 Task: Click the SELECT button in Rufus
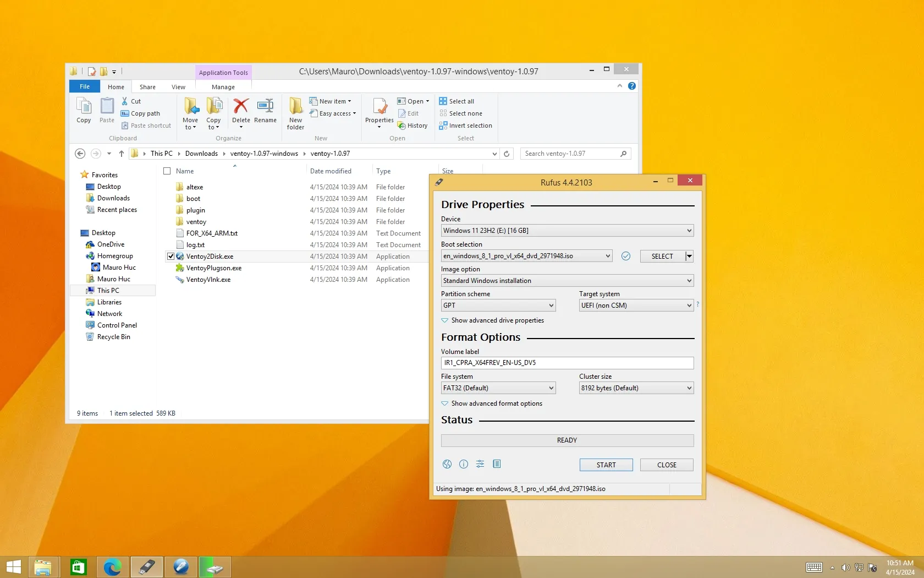(662, 256)
